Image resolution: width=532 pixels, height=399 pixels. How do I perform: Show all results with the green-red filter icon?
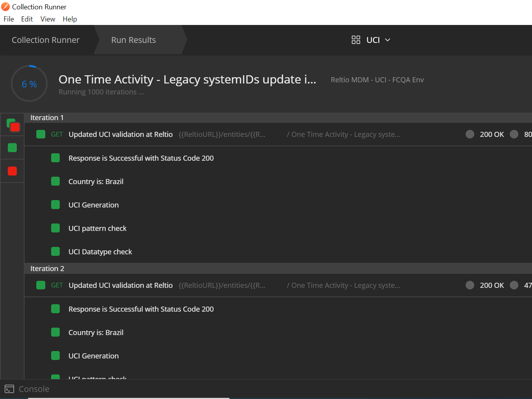pos(13,125)
